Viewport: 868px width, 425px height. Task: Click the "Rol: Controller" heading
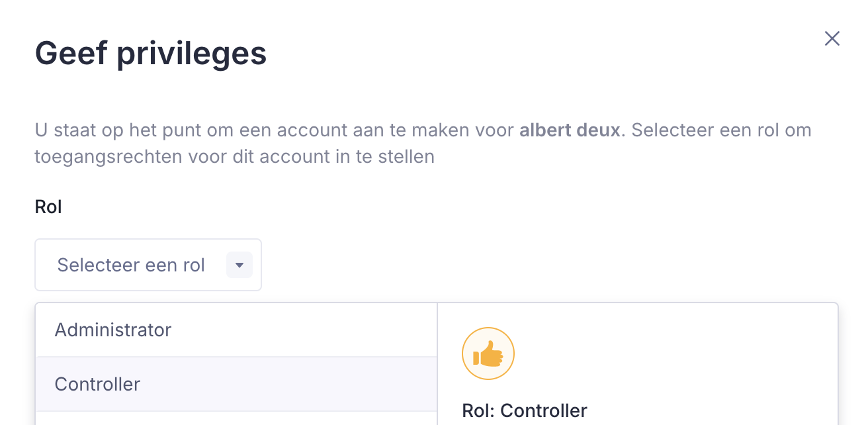tap(525, 410)
